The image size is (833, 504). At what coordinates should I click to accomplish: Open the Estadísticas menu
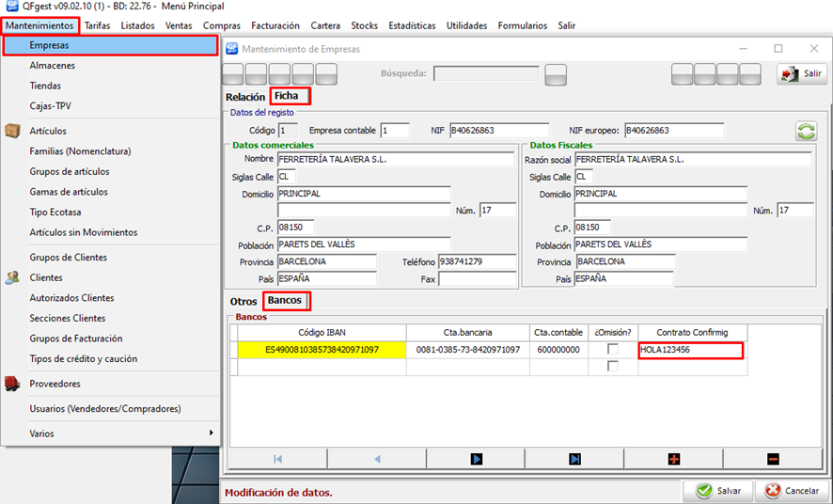[x=412, y=25]
